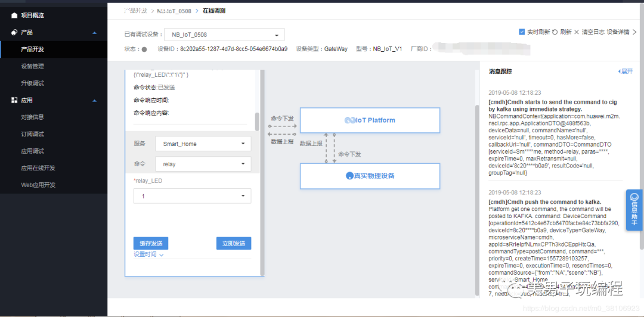The width and height of the screenshot is (644, 317).
Task: Click the cloud icon in IoT Platform box
Action: pos(349,120)
